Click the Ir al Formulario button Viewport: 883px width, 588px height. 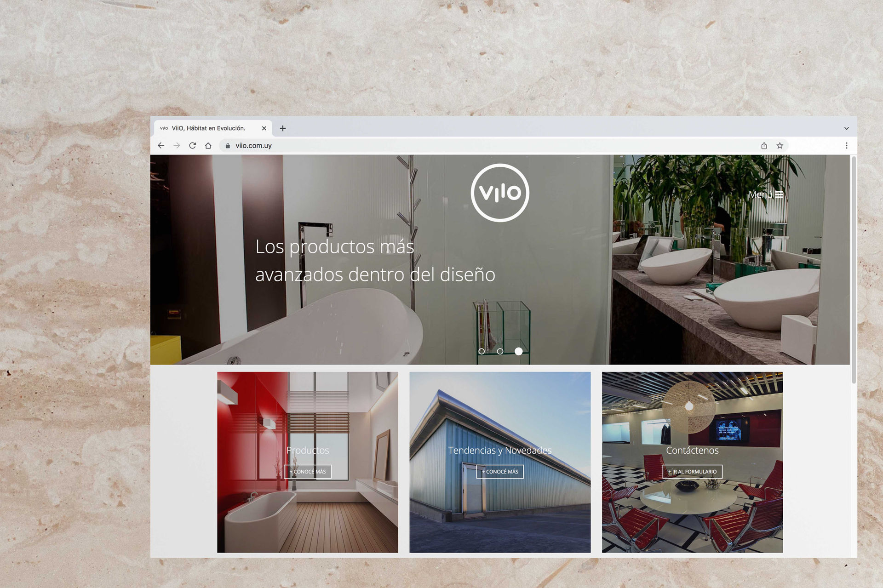[692, 472]
